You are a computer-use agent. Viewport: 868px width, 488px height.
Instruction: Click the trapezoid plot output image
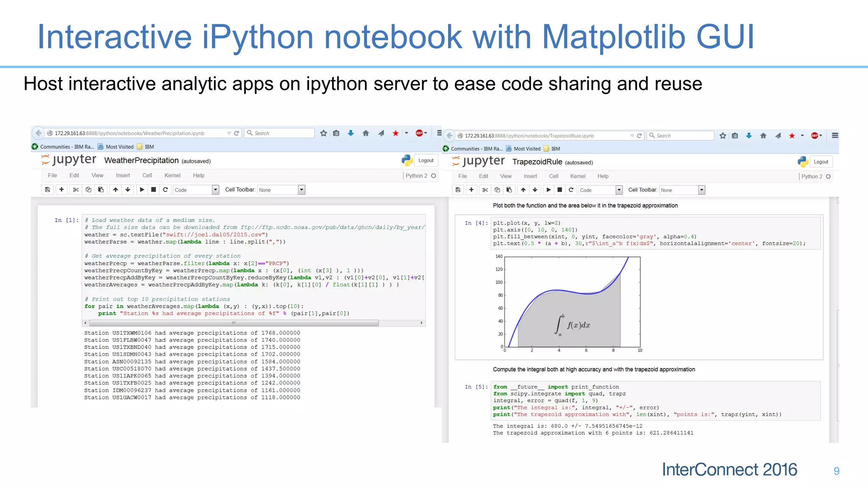tap(569, 304)
